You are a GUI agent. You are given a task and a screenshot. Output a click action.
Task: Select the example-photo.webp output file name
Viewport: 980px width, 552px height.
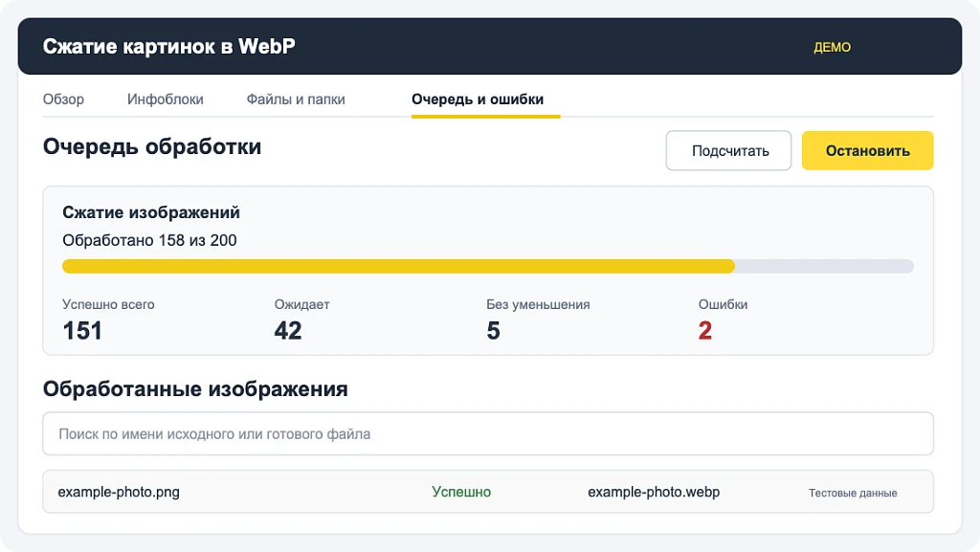tap(654, 492)
